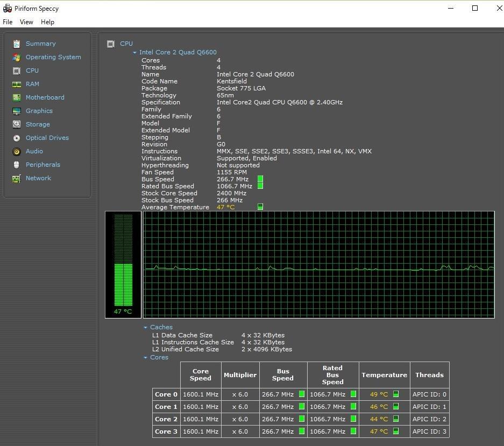The width and height of the screenshot is (504, 446).
Task: Click Core 1 Bus Speed green indicator
Action: pos(302,406)
